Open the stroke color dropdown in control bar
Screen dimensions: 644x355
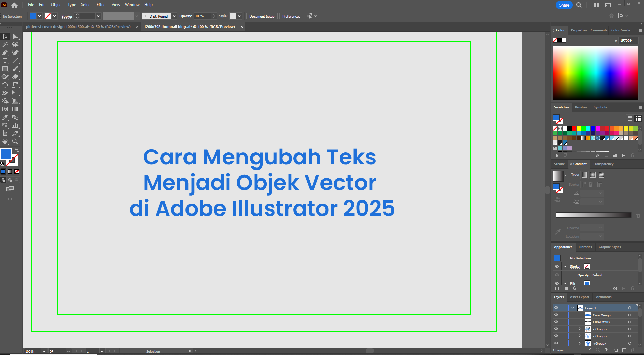(x=55, y=16)
